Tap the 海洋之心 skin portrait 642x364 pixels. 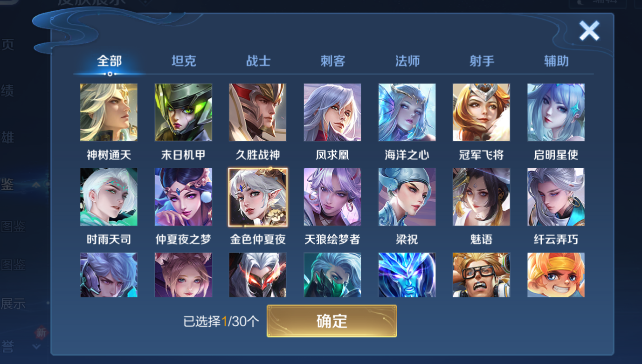point(407,112)
